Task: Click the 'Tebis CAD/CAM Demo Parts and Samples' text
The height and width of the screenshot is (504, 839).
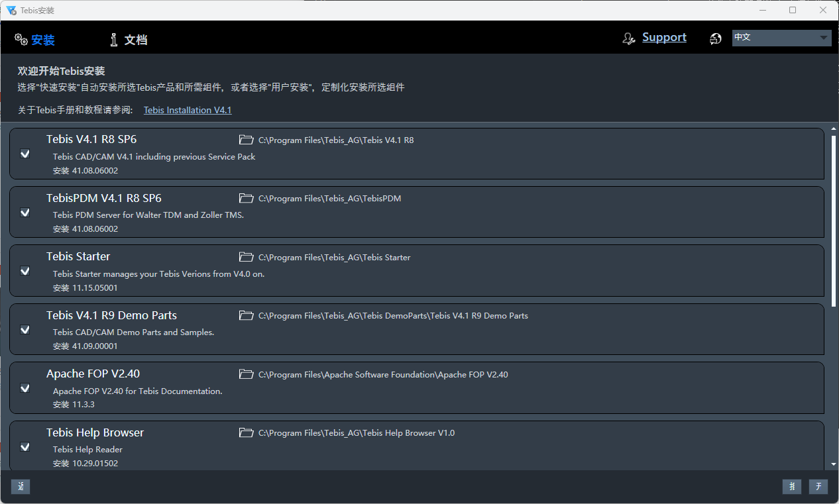Action: tap(133, 332)
